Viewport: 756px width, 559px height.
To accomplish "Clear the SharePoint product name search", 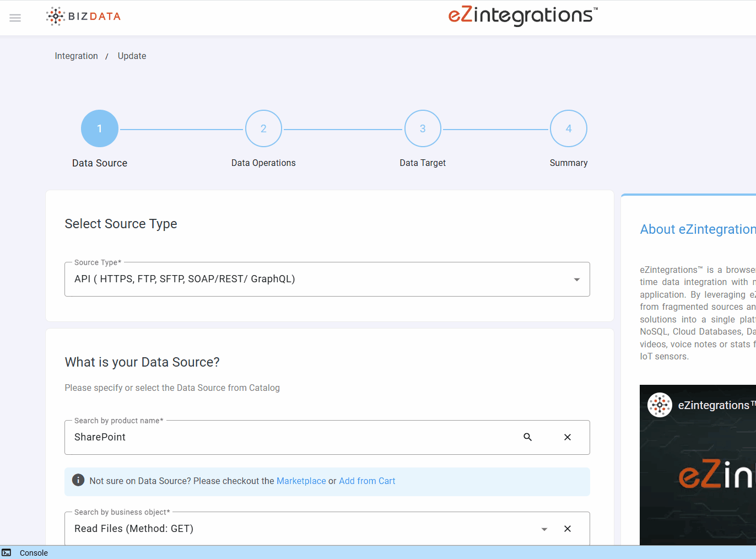I will pyautogui.click(x=567, y=437).
